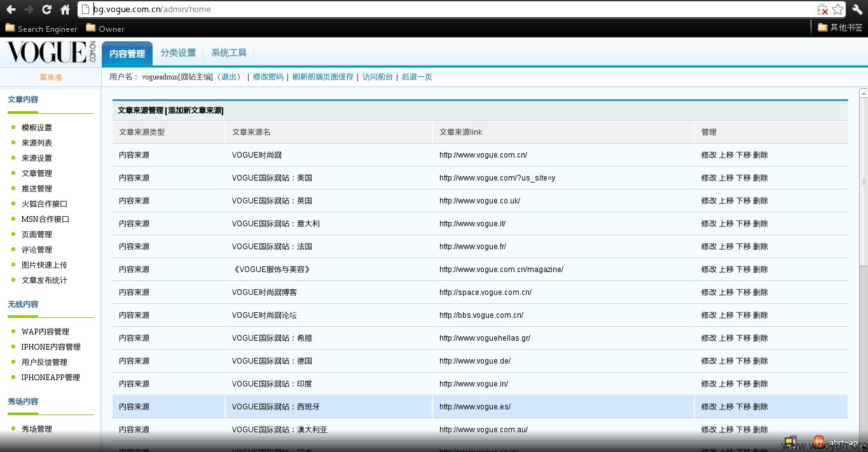Image resolution: width=868 pixels, height=452 pixels.
Task: Click the browser forward arrow
Action: point(29,10)
